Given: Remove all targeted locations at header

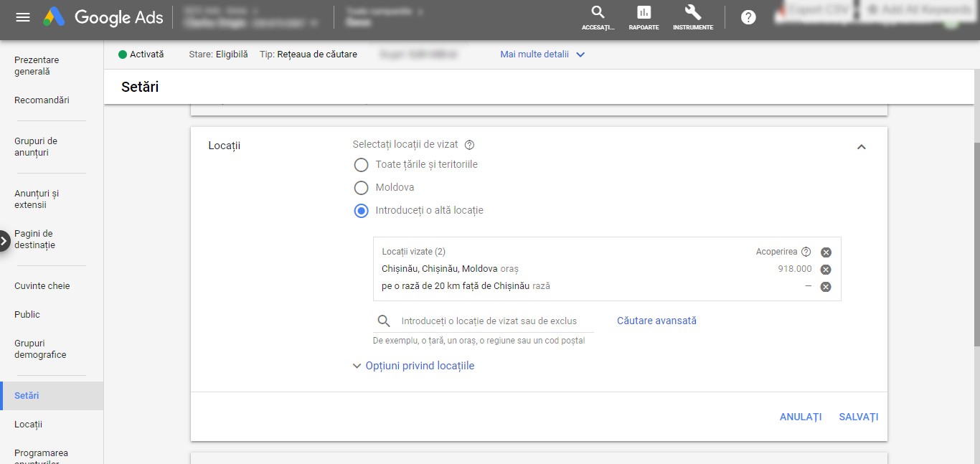Looking at the screenshot, I should [826, 252].
